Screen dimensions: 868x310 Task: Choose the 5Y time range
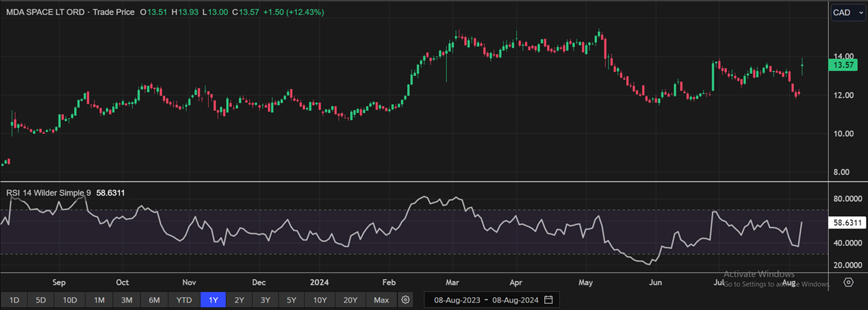tap(292, 300)
